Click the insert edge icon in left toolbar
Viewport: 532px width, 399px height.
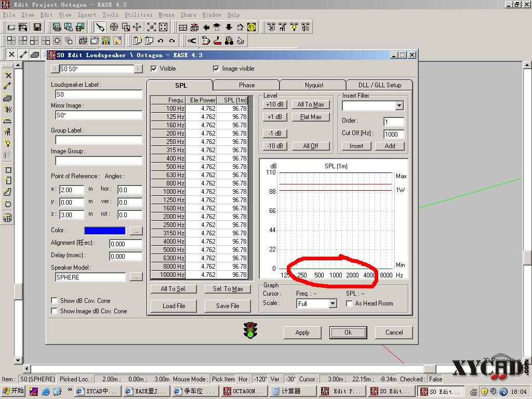click(7, 86)
